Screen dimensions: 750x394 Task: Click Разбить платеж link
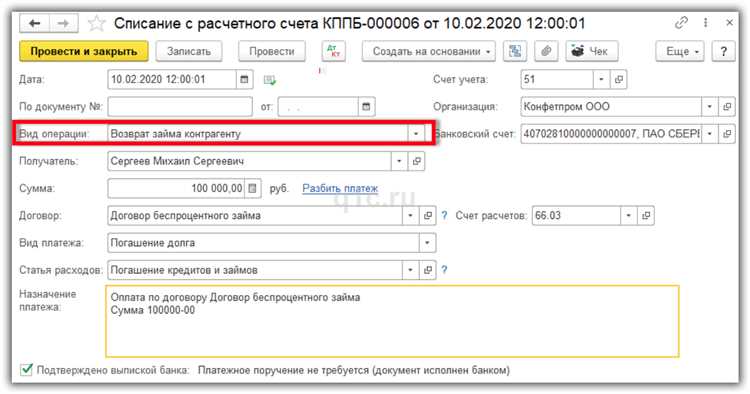point(340,188)
